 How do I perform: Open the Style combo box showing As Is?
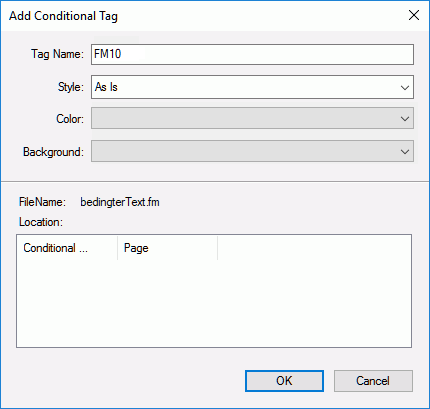coord(252,87)
